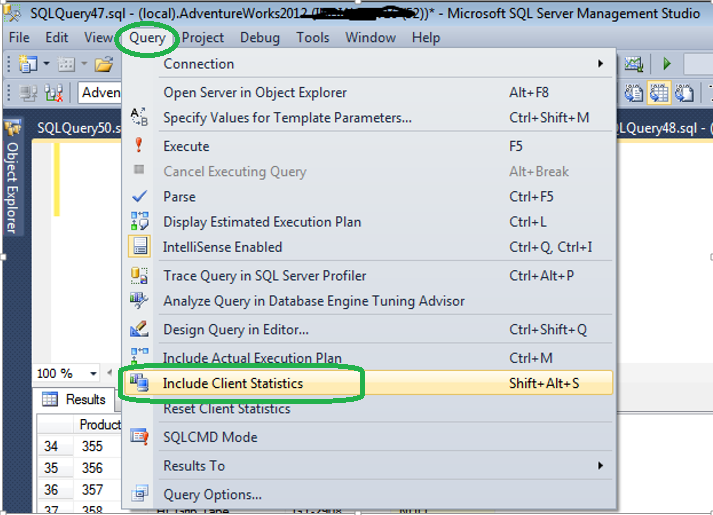The image size is (713, 515).
Task: Click the red Execute exclamation icon
Action: click(x=139, y=145)
